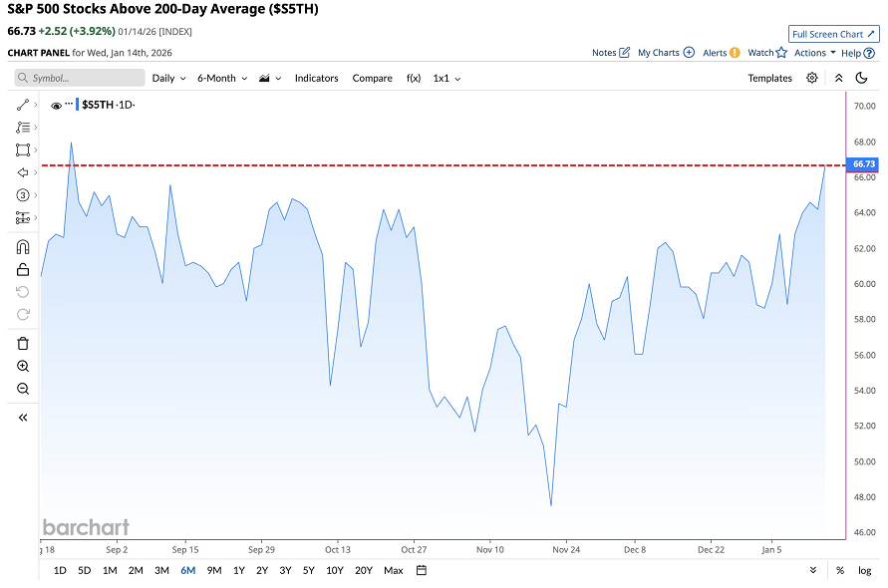Zoom in on the chart
Viewport: 888px width, 588px height.
[23, 366]
